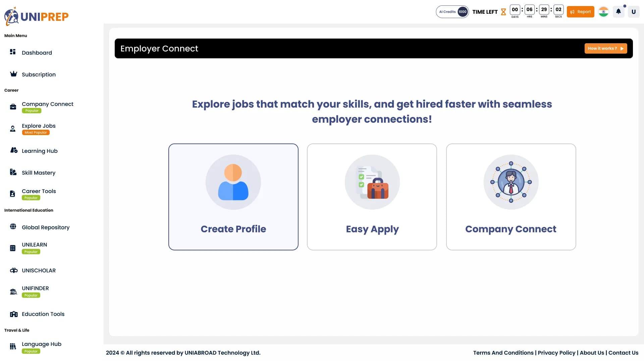Screen dimensions: 644x361
Task: Click the UNILEARN list icon
Action: click(x=13, y=248)
